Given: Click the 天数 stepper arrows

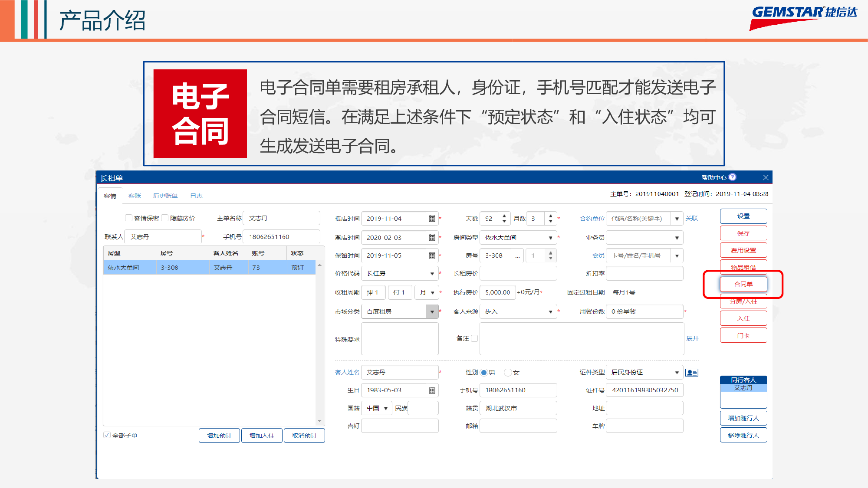Looking at the screenshot, I should point(504,218).
